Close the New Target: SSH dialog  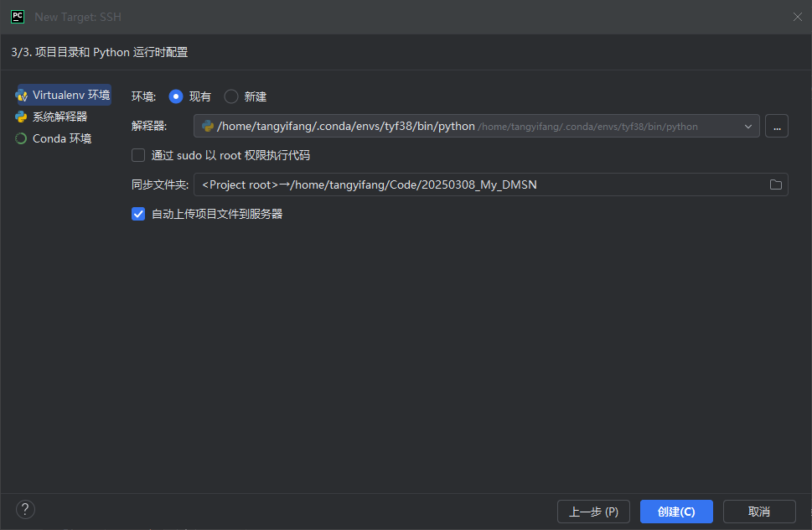point(798,17)
